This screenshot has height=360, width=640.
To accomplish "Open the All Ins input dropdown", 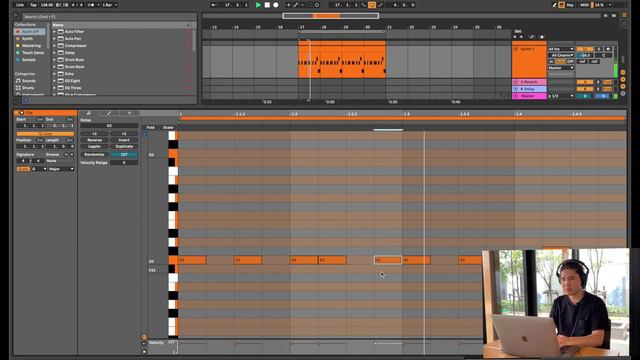I will point(561,49).
